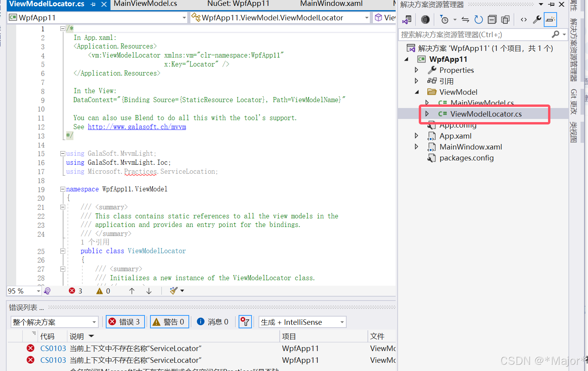
Task: Expand the MainWindow.xaml node
Action: click(416, 147)
